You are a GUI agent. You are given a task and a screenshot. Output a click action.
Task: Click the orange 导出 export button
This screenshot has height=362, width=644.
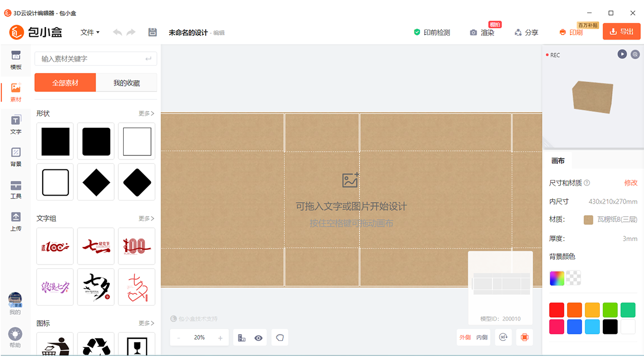pyautogui.click(x=621, y=32)
